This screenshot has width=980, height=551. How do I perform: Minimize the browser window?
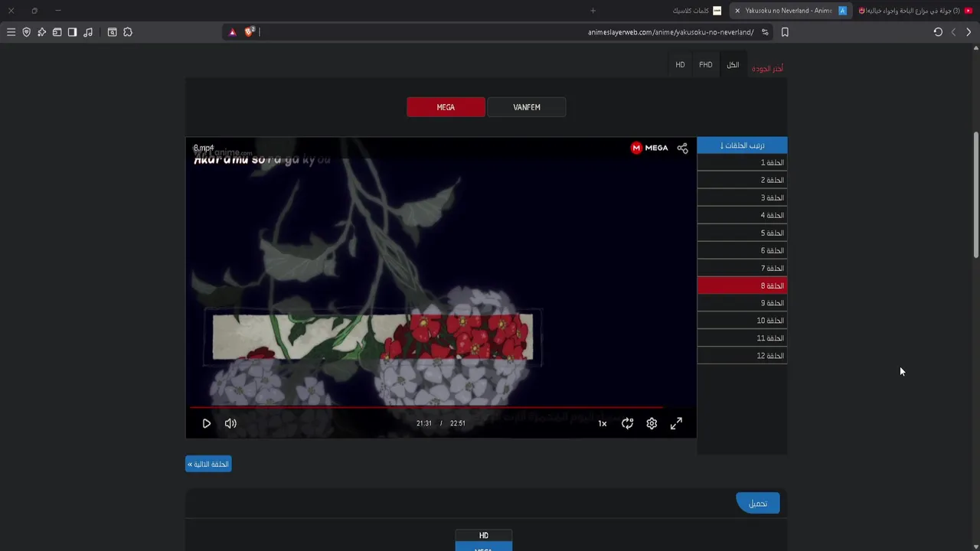coord(58,11)
